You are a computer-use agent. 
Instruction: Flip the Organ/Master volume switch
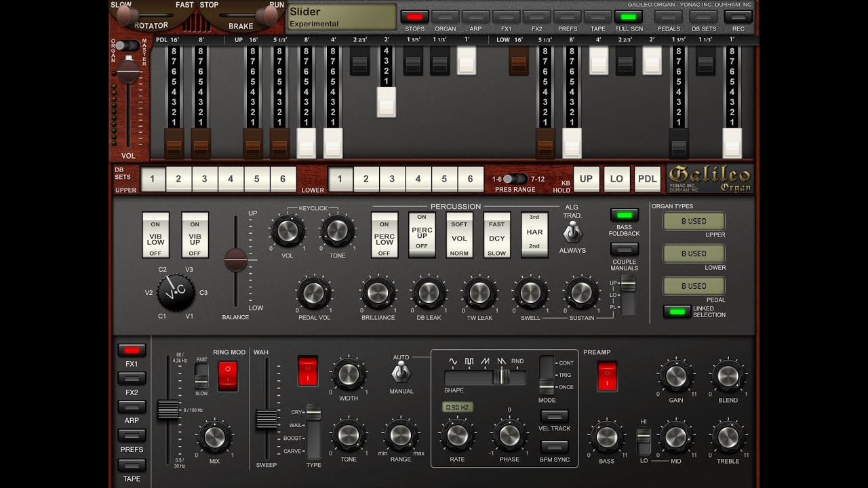pos(127,45)
